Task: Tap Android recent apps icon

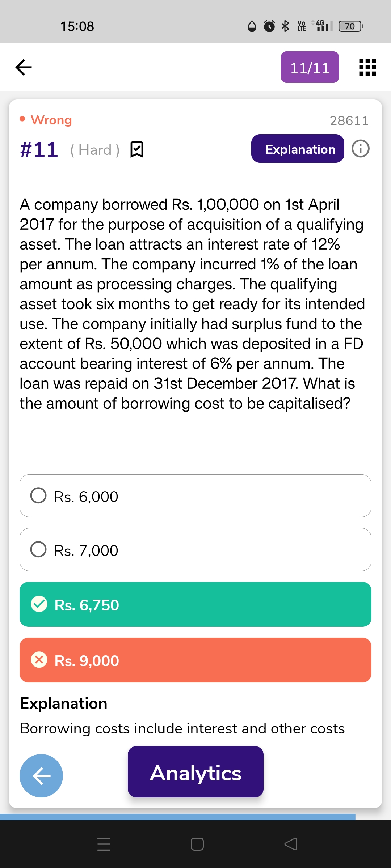Action: tap(104, 844)
